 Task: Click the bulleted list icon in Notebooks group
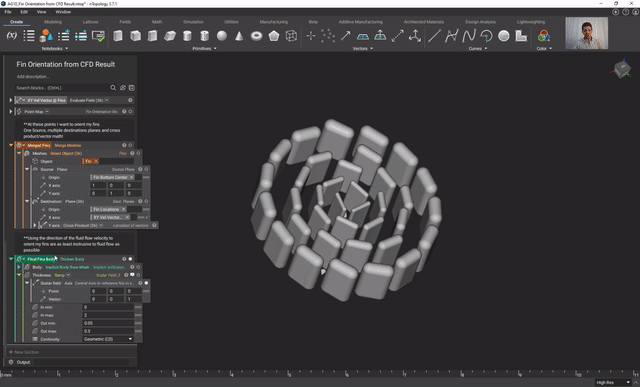coord(29,36)
